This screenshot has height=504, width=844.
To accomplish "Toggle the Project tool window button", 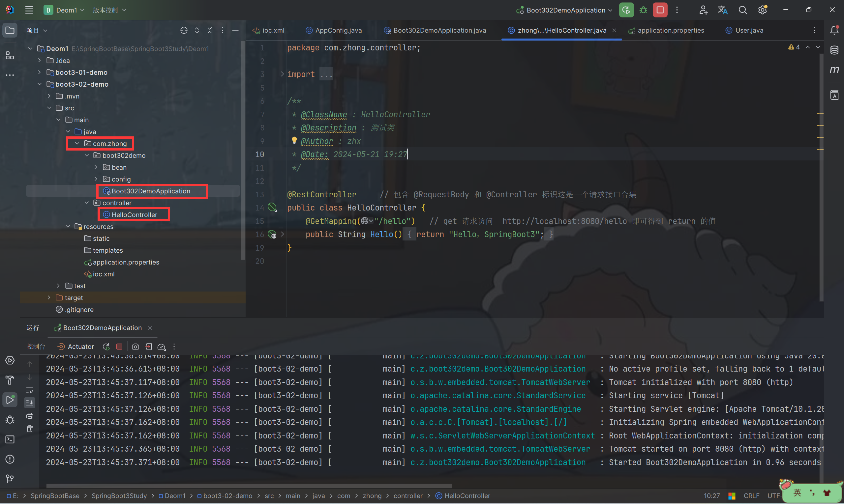I will click(10, 31).
